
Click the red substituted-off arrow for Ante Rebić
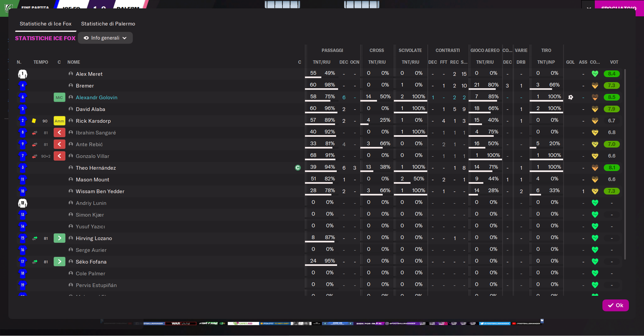pyautogui.click(x=59, y=144)
